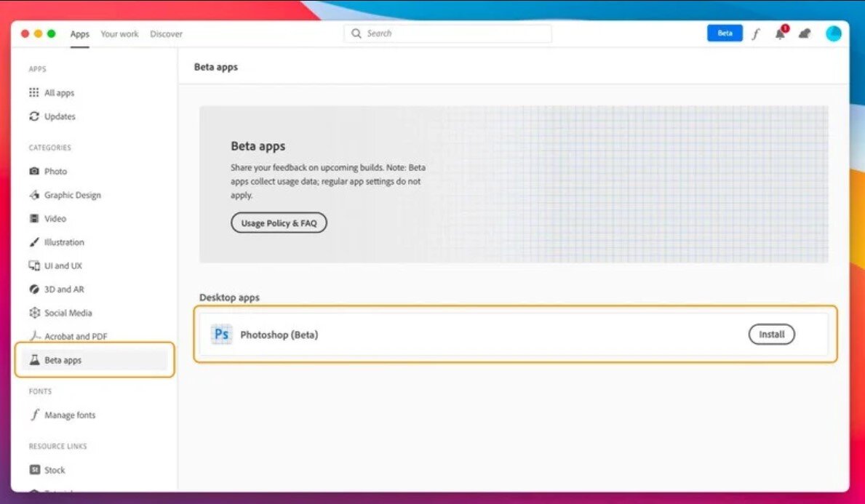Screen dimensions: 865x504
Task: Click the Social Media category label
Action: (x=68, y=313)
